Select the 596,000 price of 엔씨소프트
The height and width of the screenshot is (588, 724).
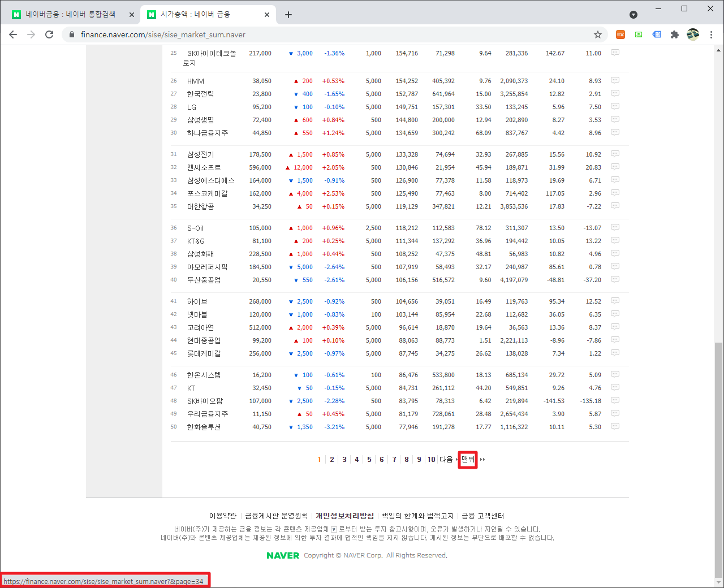(260, 167)
